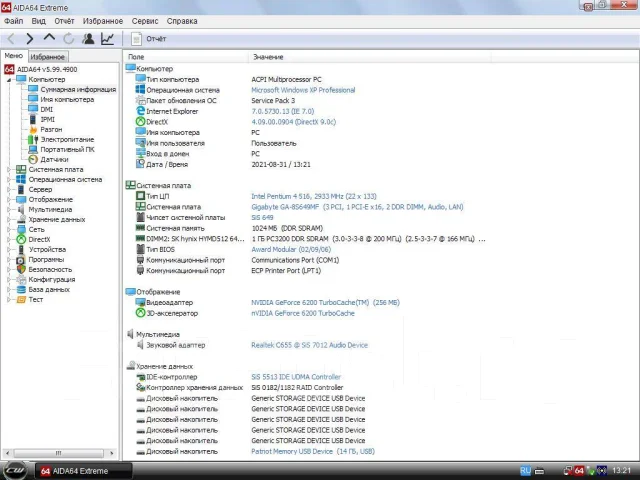This screenshot has height=480, width=640.
Task: Expand the Устройства tree node
Action: 9,249
